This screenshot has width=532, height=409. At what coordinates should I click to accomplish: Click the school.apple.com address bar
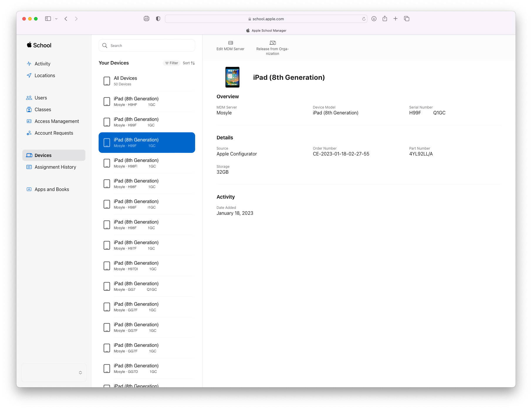[266, 19]
